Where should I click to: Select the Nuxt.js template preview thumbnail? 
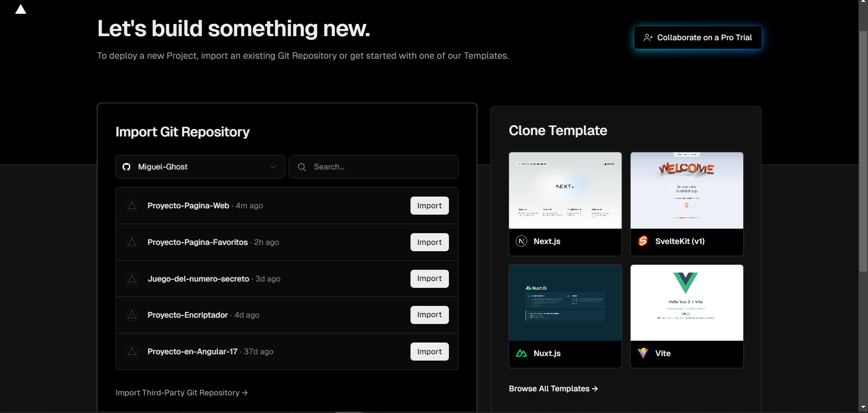point(565,303)
